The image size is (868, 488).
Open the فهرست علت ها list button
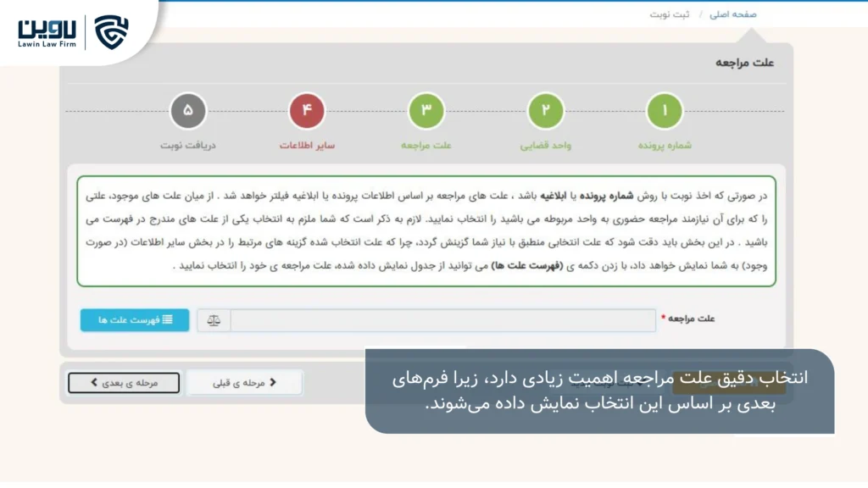click(135, 319)
